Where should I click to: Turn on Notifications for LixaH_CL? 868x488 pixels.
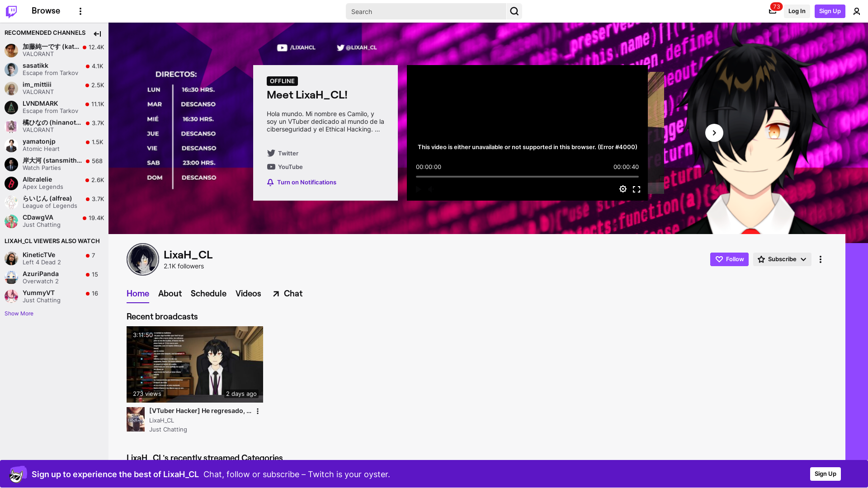302,182
